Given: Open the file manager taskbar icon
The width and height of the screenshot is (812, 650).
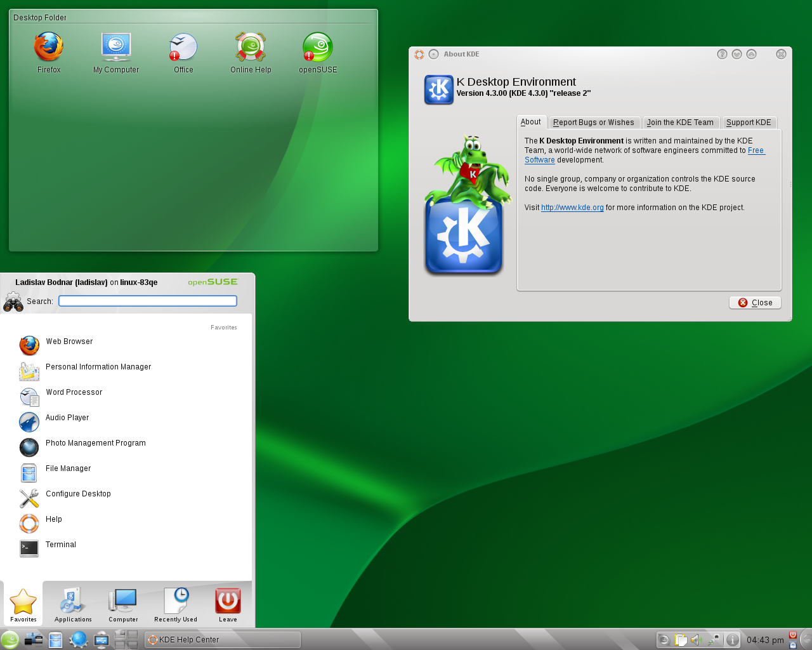Looking at the screenshot, I should (56, 640).
